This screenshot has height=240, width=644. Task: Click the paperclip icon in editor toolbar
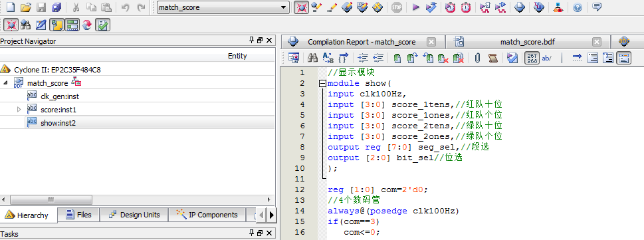pyautogui.click(x=477, y=59)
